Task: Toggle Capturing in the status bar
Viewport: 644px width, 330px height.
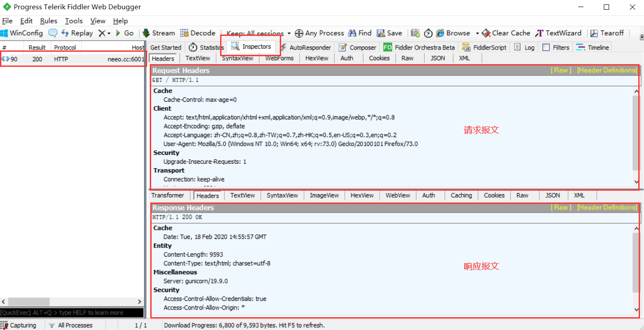Action: point(19,325)
